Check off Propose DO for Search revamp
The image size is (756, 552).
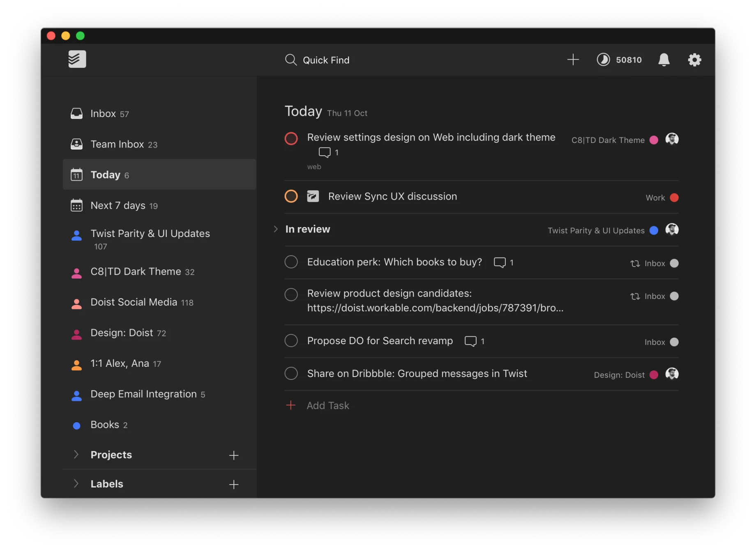pyautogui.click(x=291, y=341)
